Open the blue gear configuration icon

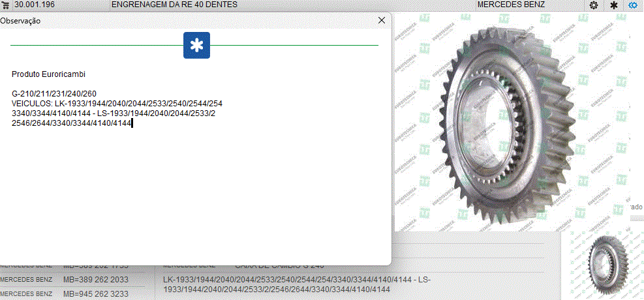(633, 5)
